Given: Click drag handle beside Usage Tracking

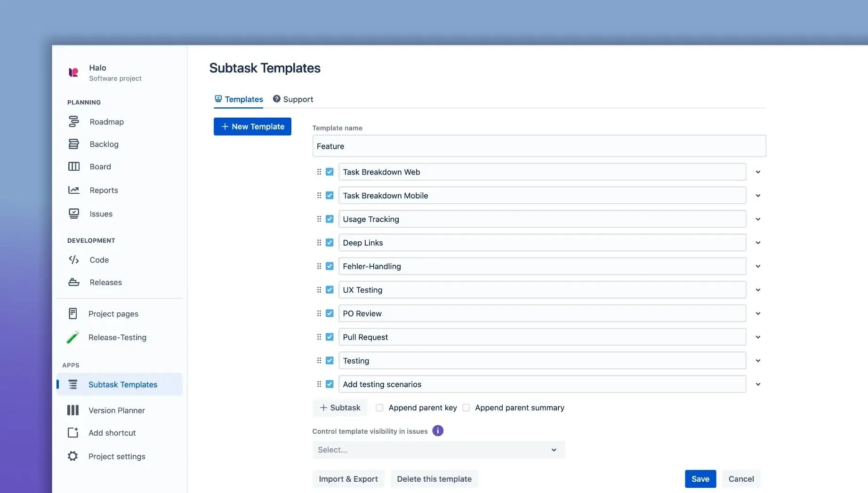Looking at the screenshot, I should pos(319,219).
